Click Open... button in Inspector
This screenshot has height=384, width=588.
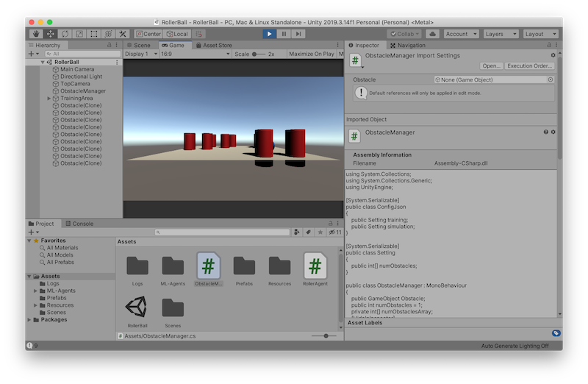coord(491,65)
